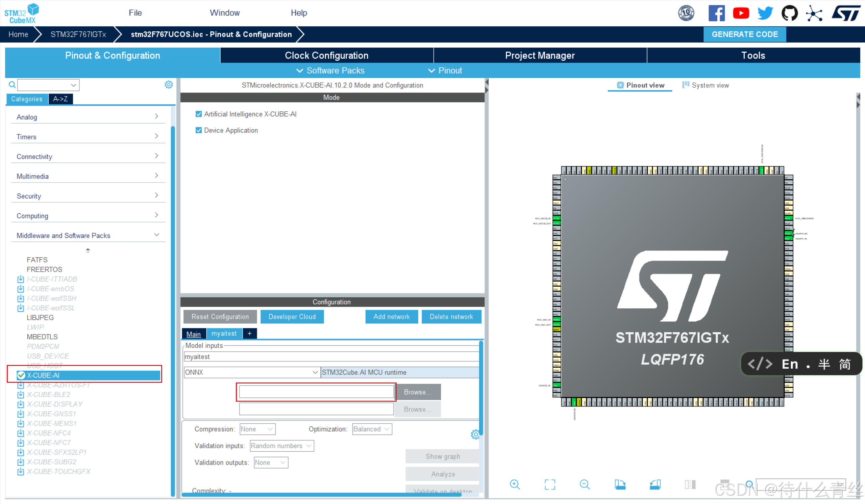Select the Main network tab

tap(194, 334)
